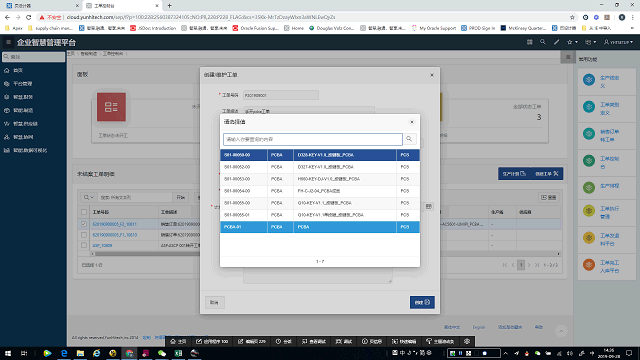Jump to the last page in table pagination
This screenshot has width=640, height=360.
tap(537, 265)
